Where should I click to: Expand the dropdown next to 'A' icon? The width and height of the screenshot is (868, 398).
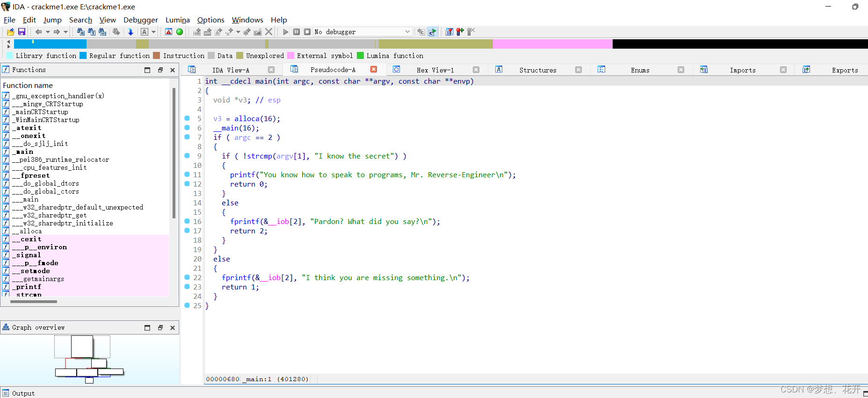(x=153, y=32)
